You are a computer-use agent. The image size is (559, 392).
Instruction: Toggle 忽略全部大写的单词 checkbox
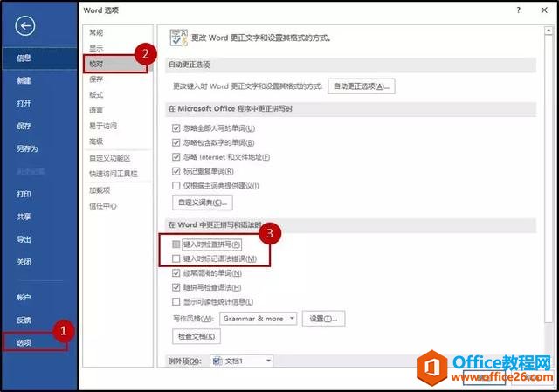coord(176,128)
